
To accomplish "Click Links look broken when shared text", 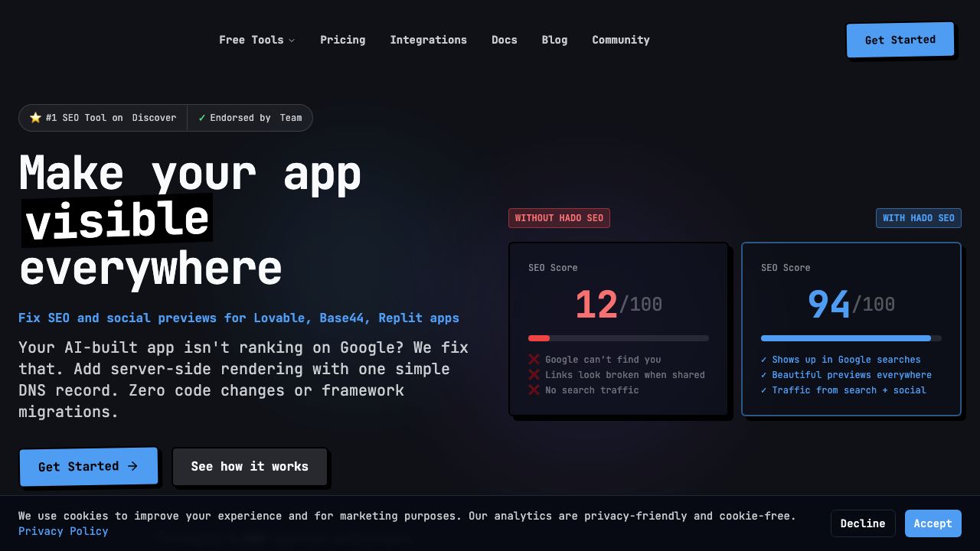I will click(625, 375).
